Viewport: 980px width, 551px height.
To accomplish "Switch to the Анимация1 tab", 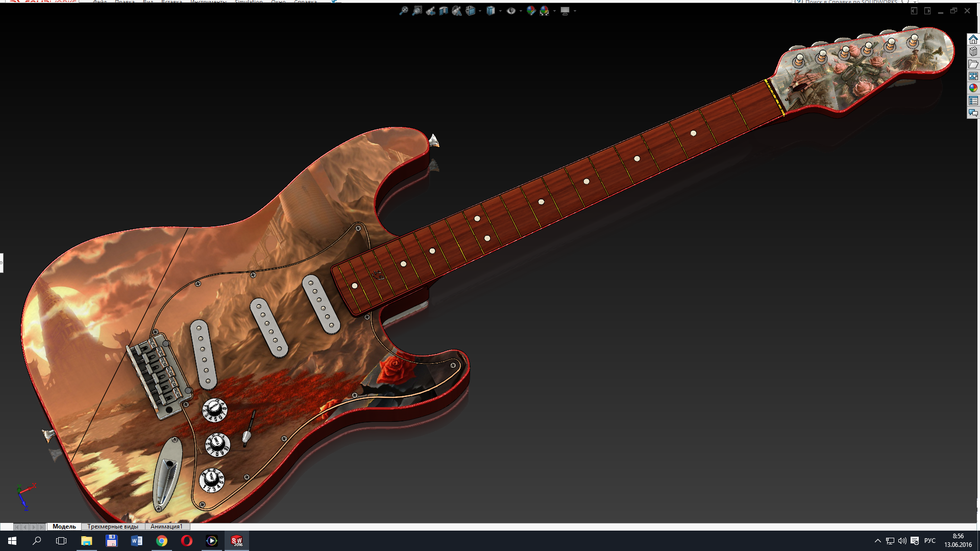I will tap(166, 527).
